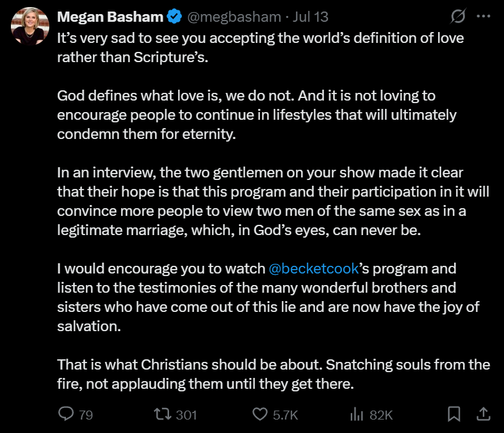Click the 82K views count
Screen dimensions: 504x433
[381, 415]
